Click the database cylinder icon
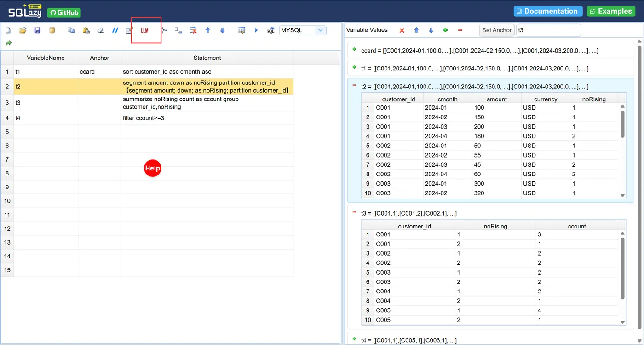Image resolution: width=644 pixels, height=345 pixels. pyautogui.click(x=52, y=30)
